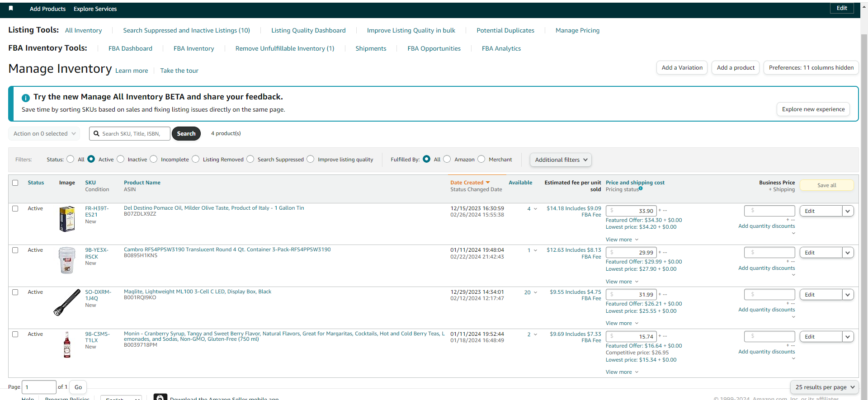
Task: Open Manage Pricing
Action: click(577, 30)
